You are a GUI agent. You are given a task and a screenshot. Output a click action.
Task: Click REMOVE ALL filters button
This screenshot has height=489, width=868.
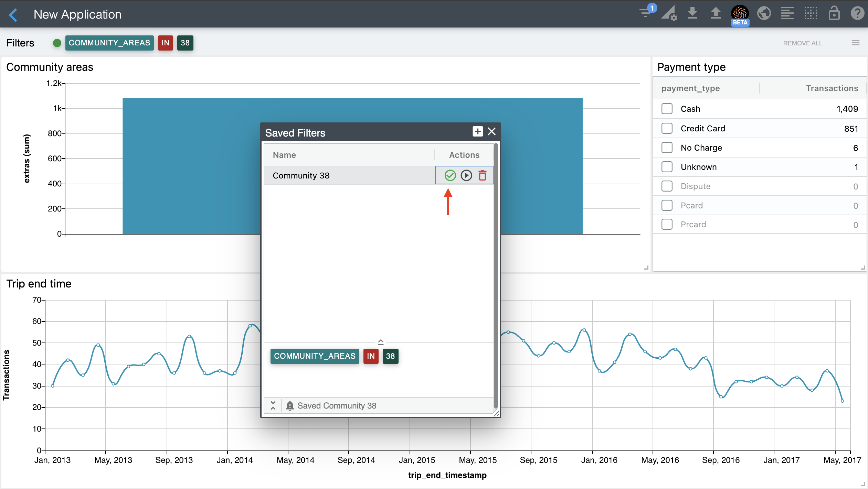tap(802, 43)
